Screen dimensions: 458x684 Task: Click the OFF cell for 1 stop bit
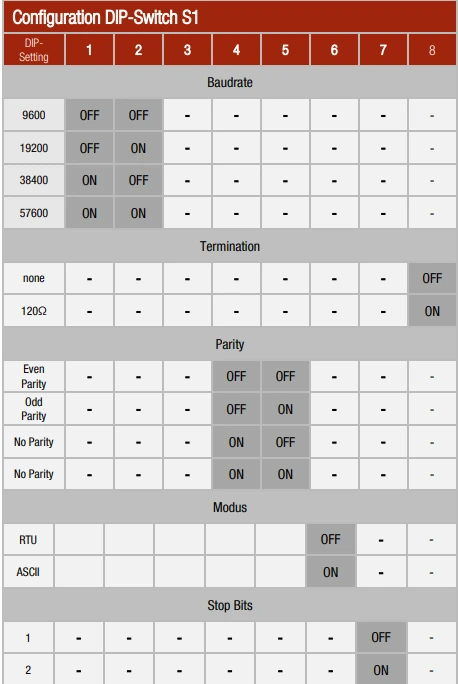[x=381, y=637]
